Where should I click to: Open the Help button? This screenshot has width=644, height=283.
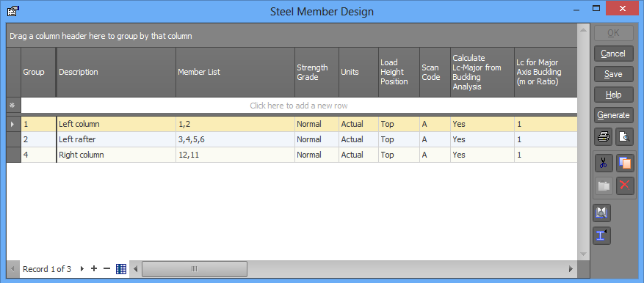(x=614, y=95)
